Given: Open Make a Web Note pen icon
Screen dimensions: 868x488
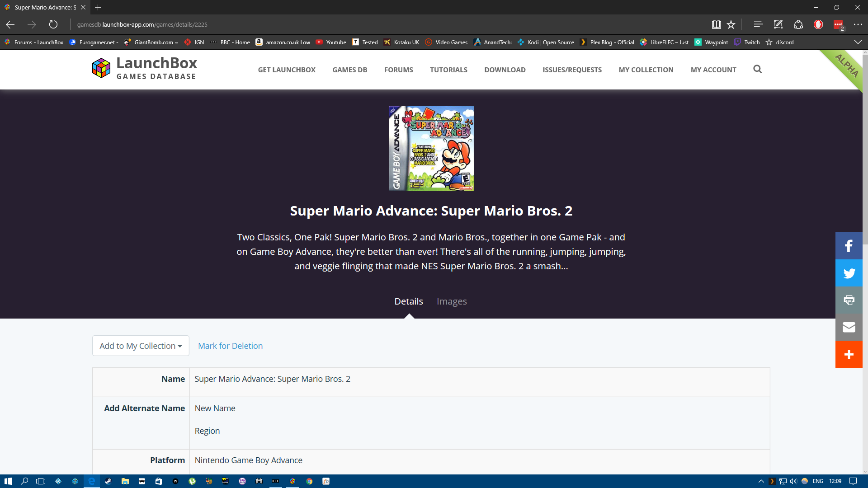Looking at the screenshot, I should pos(778,24).
